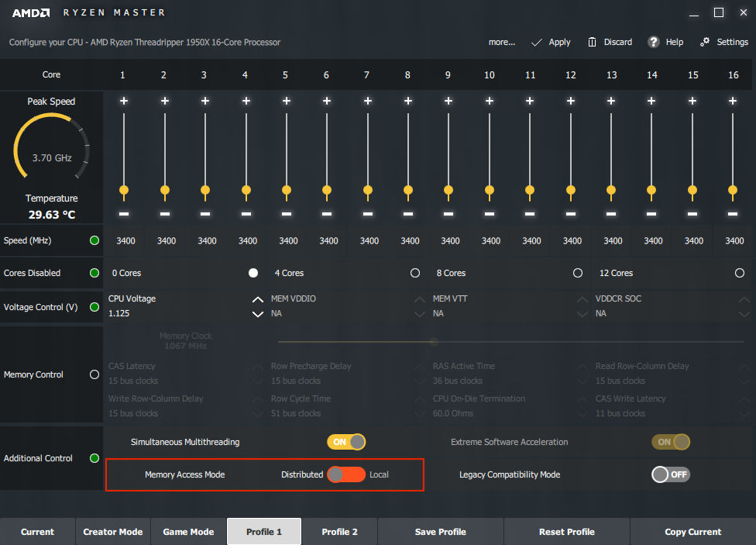Click the plus icon above core 1 slider

point(124,101)
